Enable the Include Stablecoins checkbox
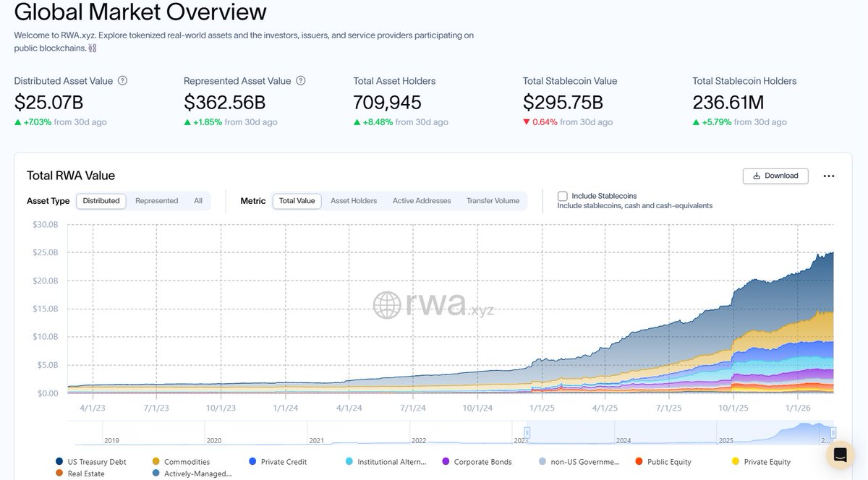Screen dimensions: 868x480 562,196
